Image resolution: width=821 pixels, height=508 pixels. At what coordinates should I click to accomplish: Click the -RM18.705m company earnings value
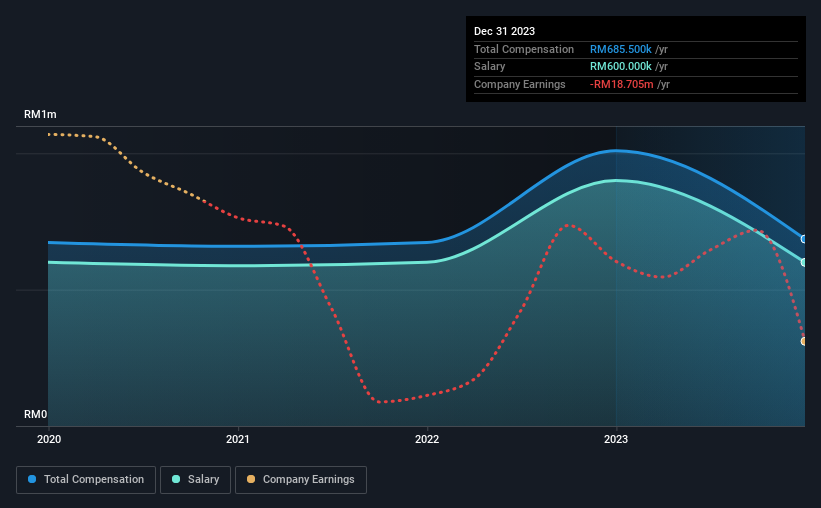tap(622, 84)
